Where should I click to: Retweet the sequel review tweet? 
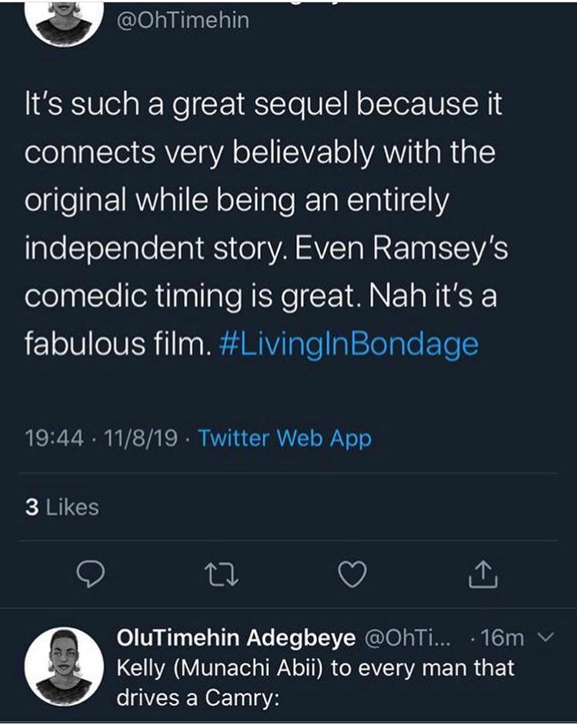[222, 574]
